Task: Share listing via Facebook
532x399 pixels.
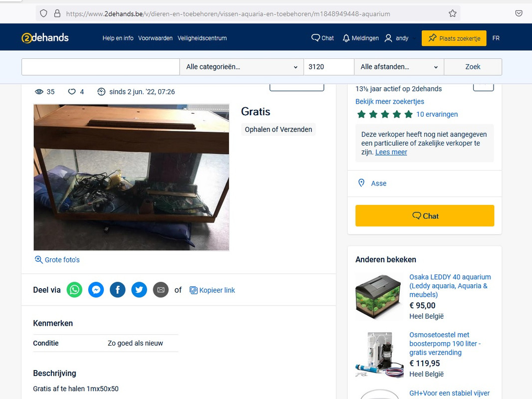Action: point(117,290)
